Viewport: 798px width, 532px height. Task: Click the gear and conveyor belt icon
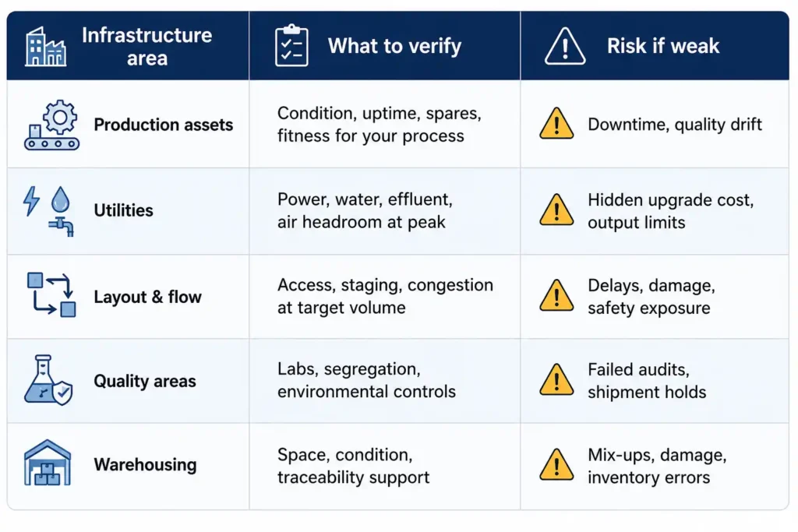(x=51, y=125)
